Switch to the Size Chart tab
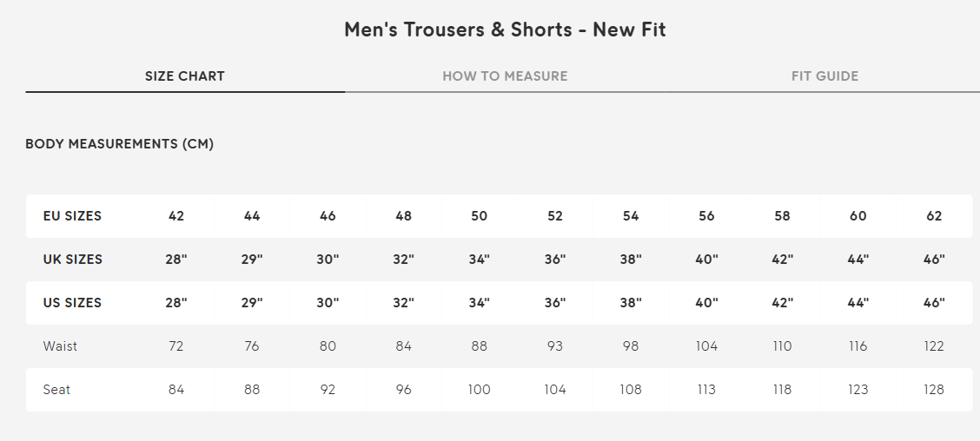This screenshot has width=980, height=441. tap(185, 76)
